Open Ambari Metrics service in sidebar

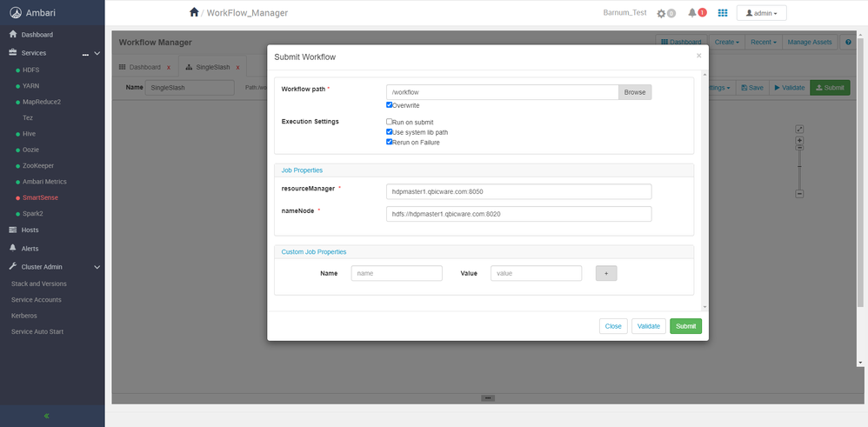tap(45, 182)
